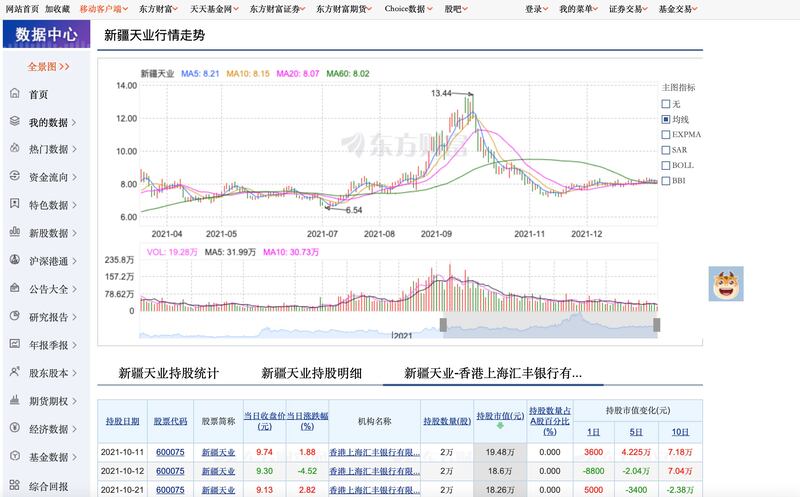800x497 pixels.
Task: Click the 研究报告 pie icon
Action: click(15, 316)
